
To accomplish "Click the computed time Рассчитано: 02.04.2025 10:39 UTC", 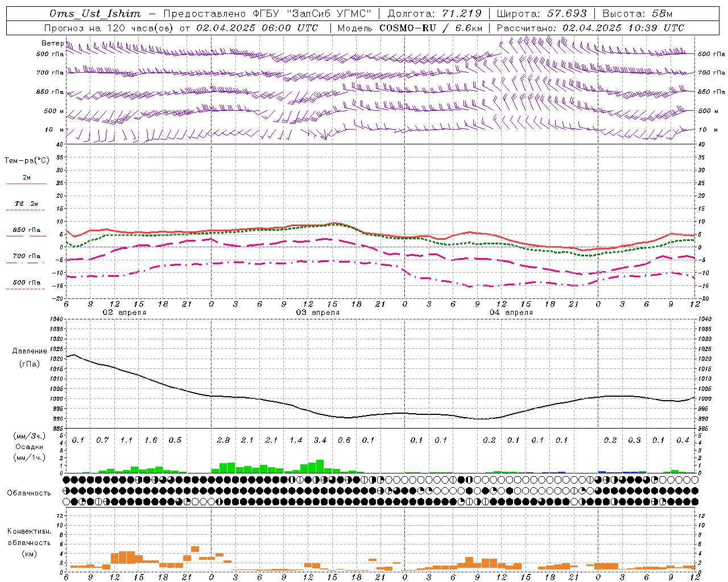I will [590, 28].
